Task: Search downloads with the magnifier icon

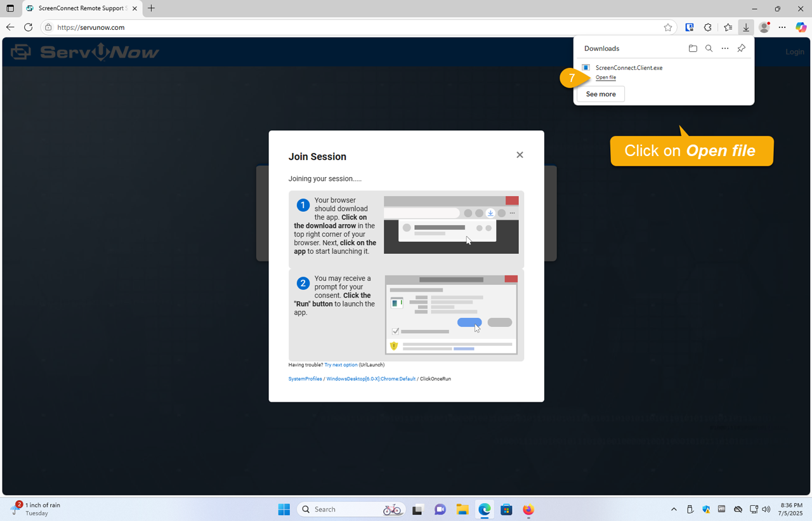Action: tap(709, 48)
